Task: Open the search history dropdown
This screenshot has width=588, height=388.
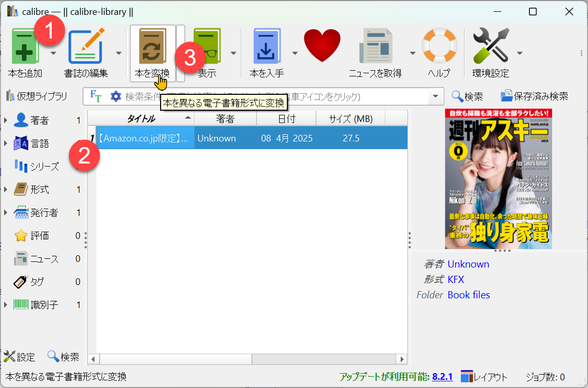Action: [x=436, y=97]
